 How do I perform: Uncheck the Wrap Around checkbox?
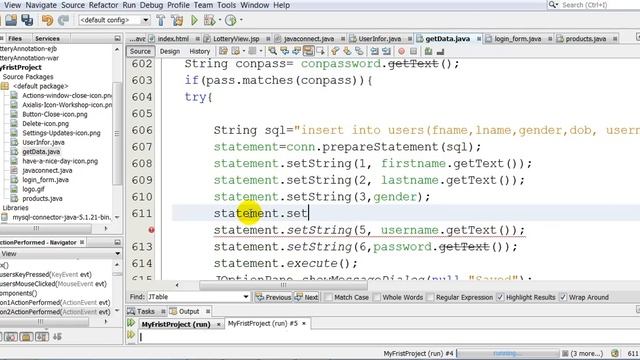[563, 297]
